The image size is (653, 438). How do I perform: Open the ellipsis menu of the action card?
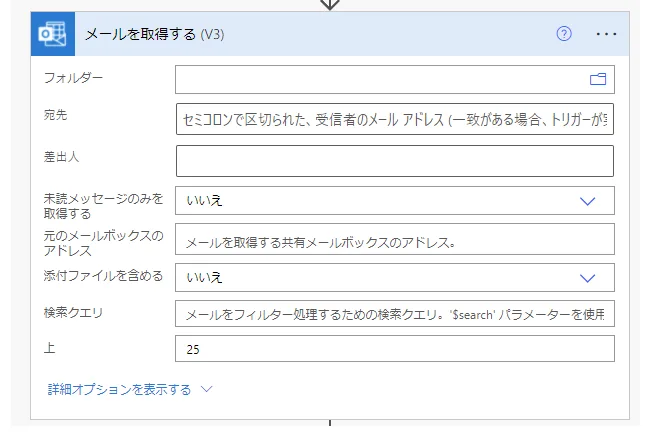(x=607, y=34)
